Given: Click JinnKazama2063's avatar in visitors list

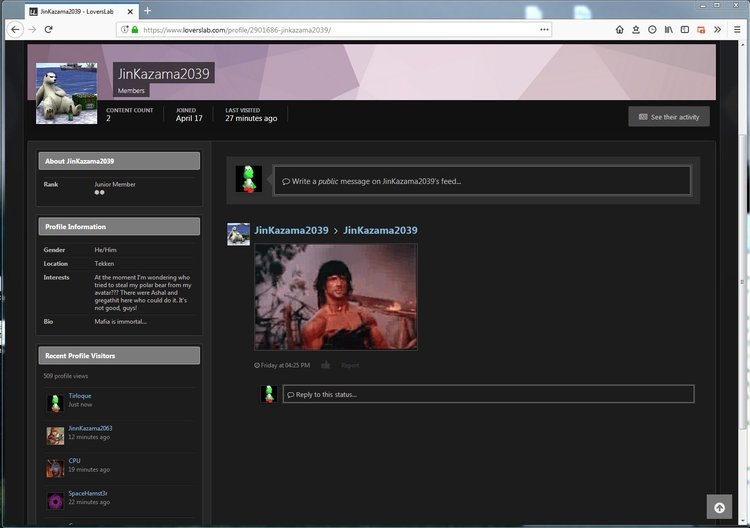Looking at the screenshot, I should (55, 436).
